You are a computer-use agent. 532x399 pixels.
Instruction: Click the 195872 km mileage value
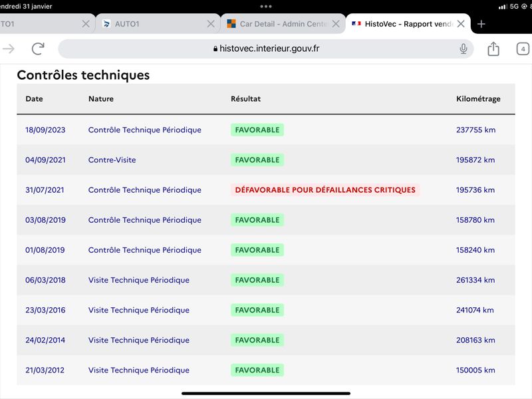(x=475, y=160)
